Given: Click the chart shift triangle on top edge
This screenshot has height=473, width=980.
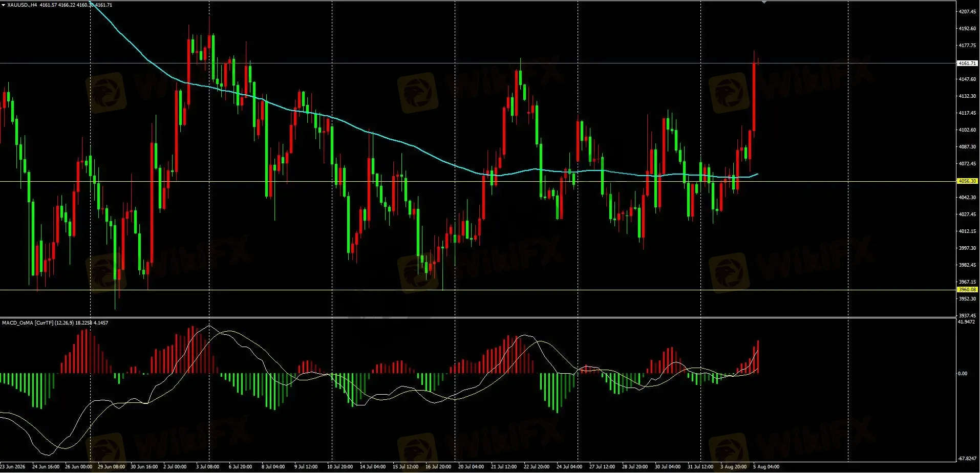Looking at the screenshot, I should [x=764, y=2].
